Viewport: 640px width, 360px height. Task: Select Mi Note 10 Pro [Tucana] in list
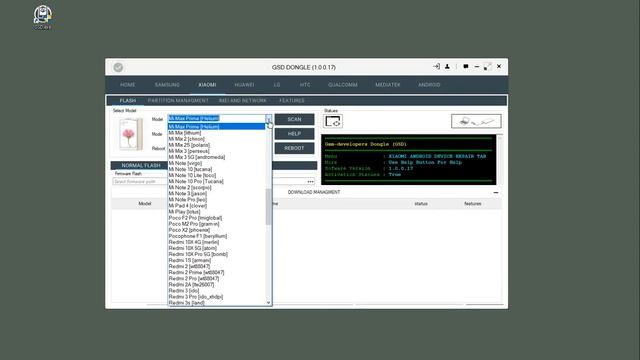pyautogui.click(x=216, y=182)
